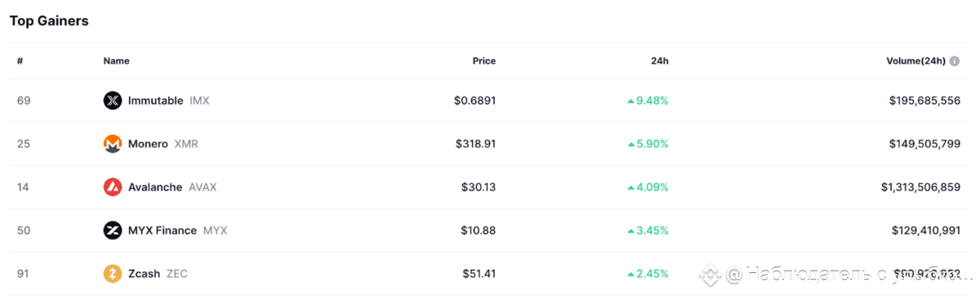Sort the table by the Price column
Viewport: 980px width, 296px height.
(484, 61)
